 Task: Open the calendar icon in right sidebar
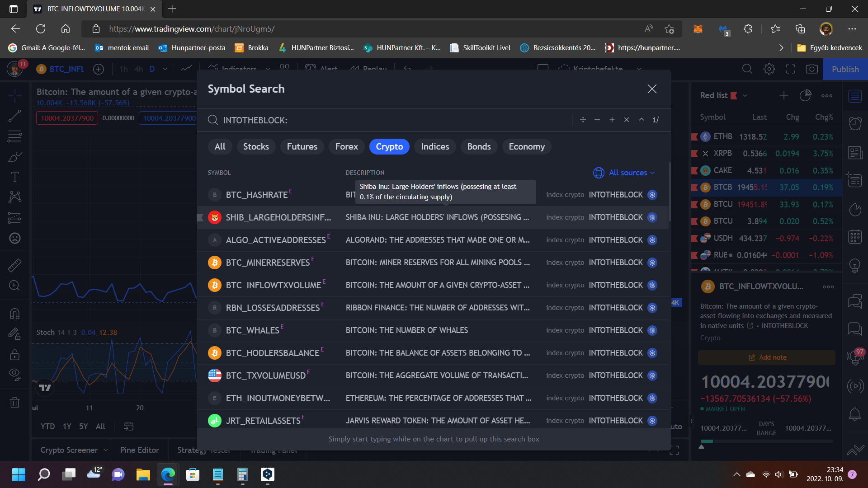(x=855, y=236)
